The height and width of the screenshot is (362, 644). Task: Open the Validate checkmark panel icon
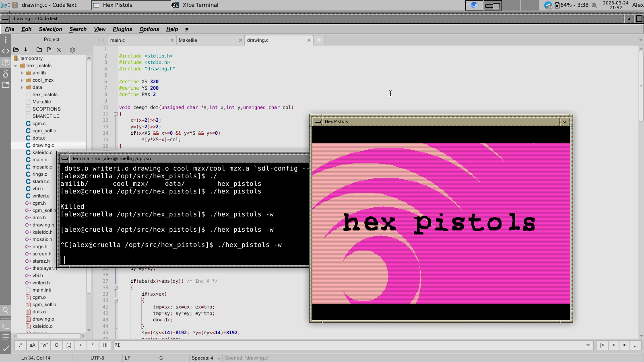6,348
